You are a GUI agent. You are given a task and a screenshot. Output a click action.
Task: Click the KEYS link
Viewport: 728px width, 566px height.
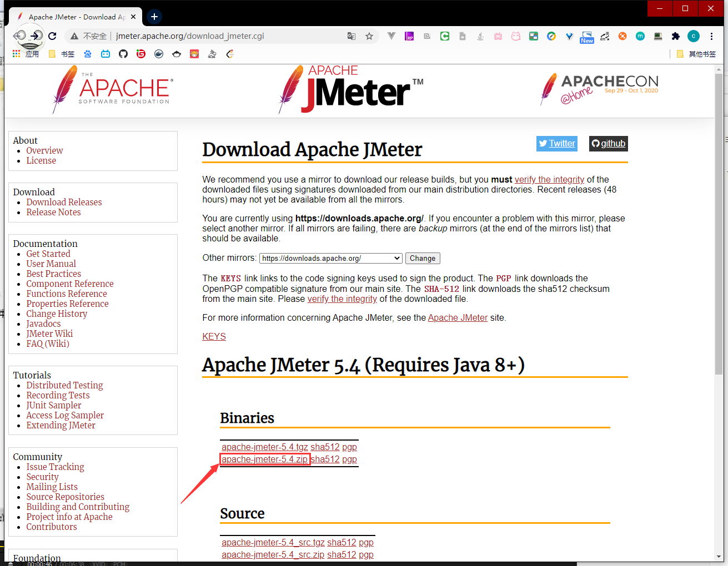coord(214,336)
